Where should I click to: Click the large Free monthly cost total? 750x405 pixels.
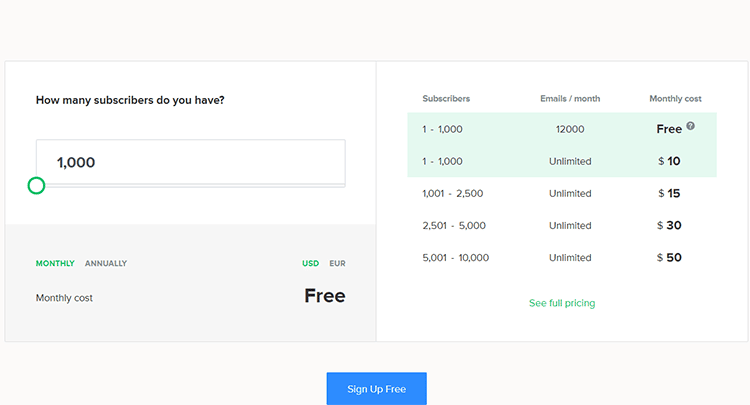324,296
